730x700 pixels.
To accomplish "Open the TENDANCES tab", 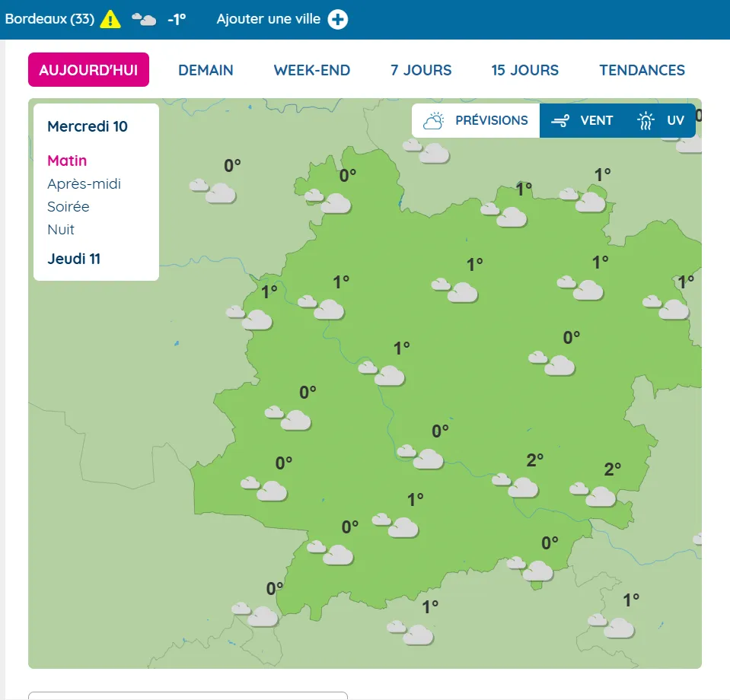I will [x=642, y=70].
